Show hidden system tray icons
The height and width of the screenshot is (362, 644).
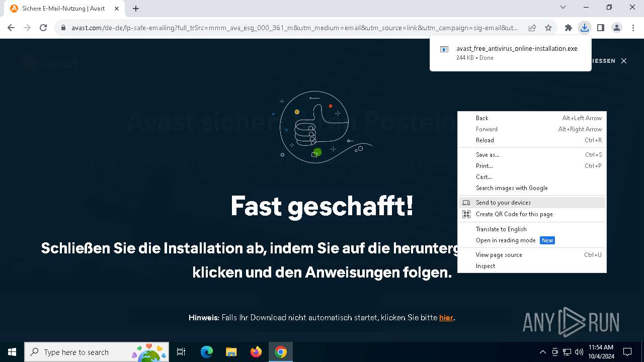542,352
